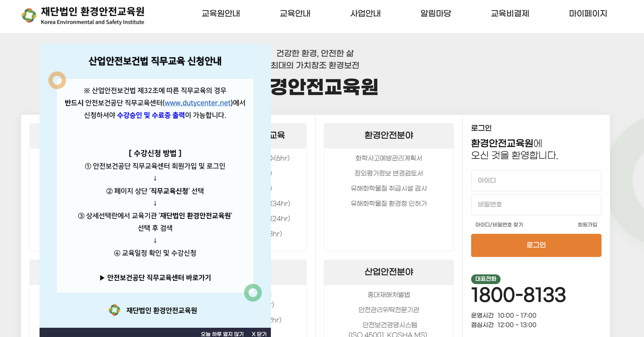Click the 비밀번호 input field
This screenshot has height=337, width=644.
tap(536, 205)
